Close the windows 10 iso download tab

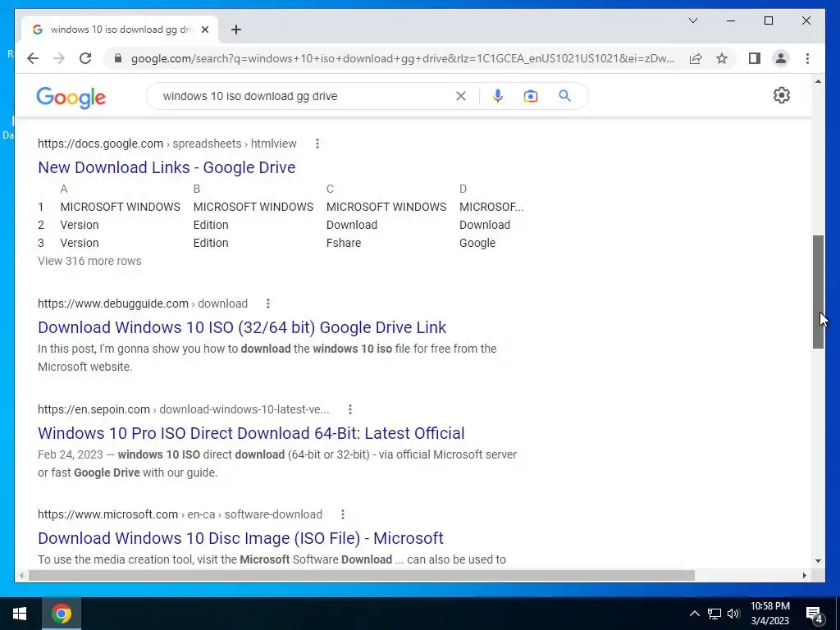(204, 30)
